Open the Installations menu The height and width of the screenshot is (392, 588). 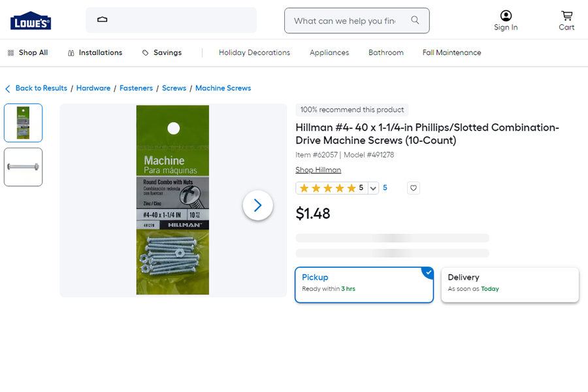click(101, 52)
